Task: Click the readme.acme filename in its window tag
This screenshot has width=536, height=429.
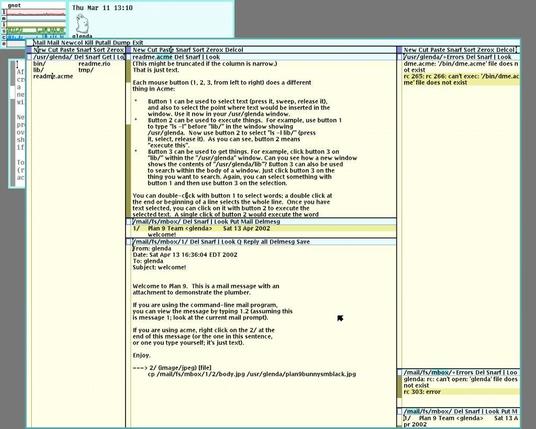Action: [152, 57]
